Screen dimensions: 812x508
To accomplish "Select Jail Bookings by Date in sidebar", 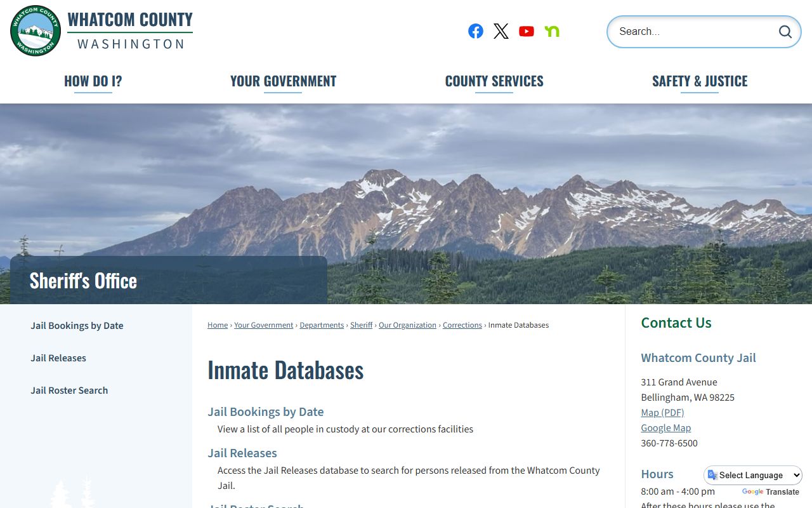I will 77,326.
